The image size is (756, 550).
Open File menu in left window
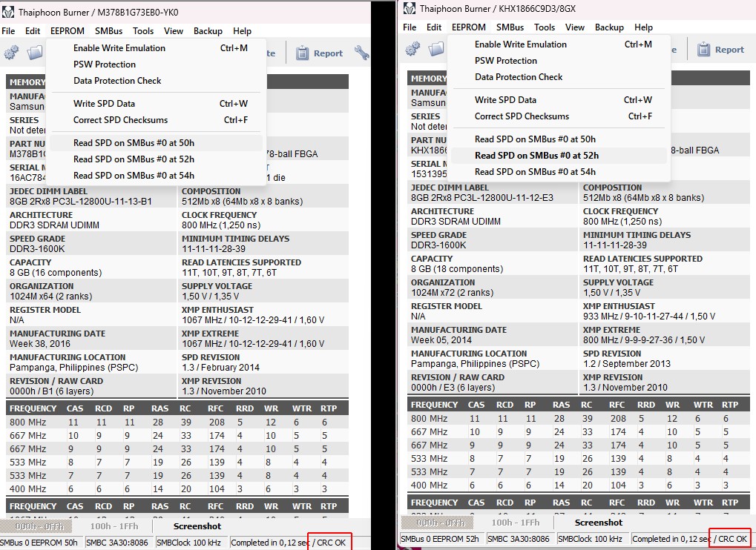[8, 31]
